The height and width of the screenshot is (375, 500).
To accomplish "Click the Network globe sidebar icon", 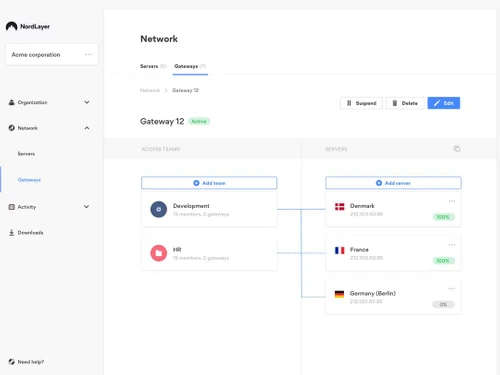I will point(12,128).
